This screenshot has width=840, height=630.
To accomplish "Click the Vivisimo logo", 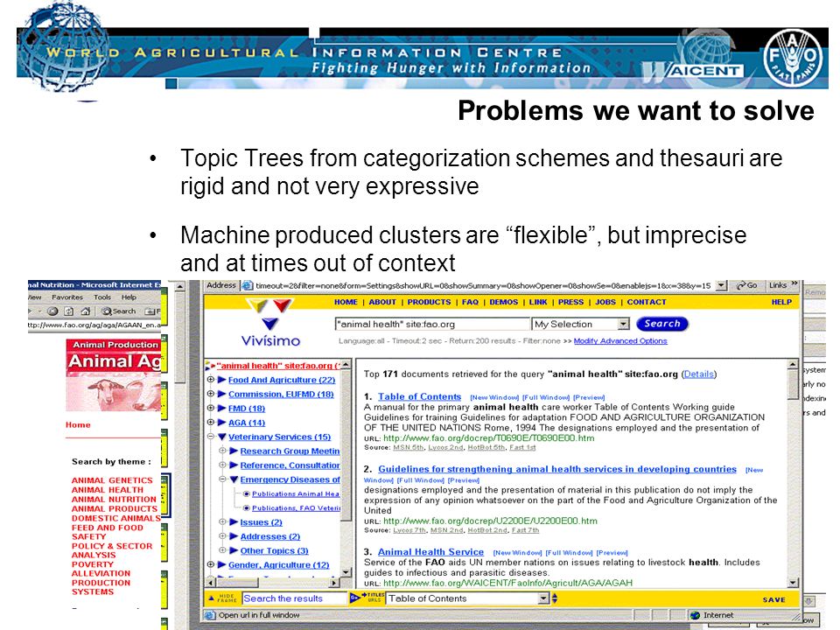I will (x=270, y=323).
